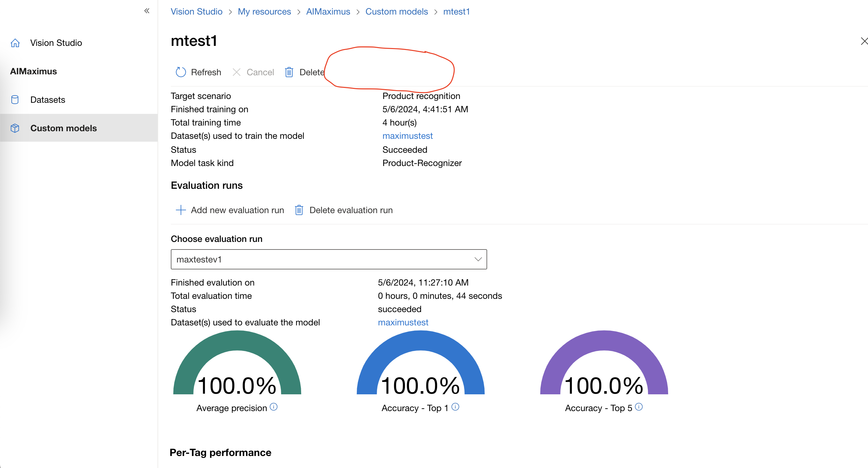Click the Refresh button label
The width and height of the screenshot is (868, 468).
[206, 72]
